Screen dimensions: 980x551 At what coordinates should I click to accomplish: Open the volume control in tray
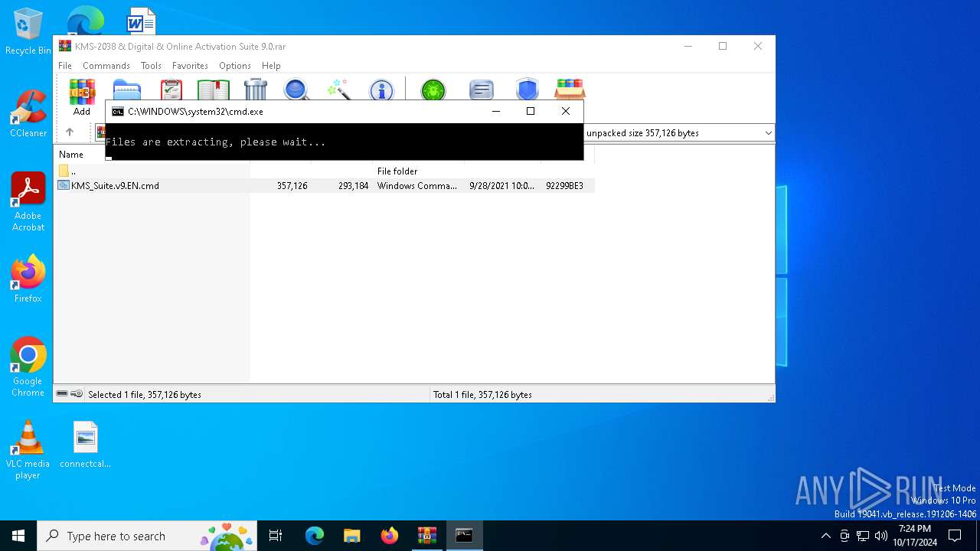(x=881, y=536)
